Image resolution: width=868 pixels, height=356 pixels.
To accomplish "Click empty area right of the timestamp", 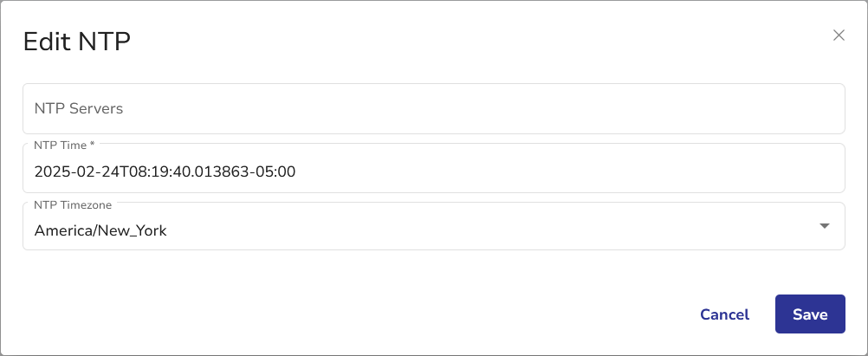I will click(563, 172).
